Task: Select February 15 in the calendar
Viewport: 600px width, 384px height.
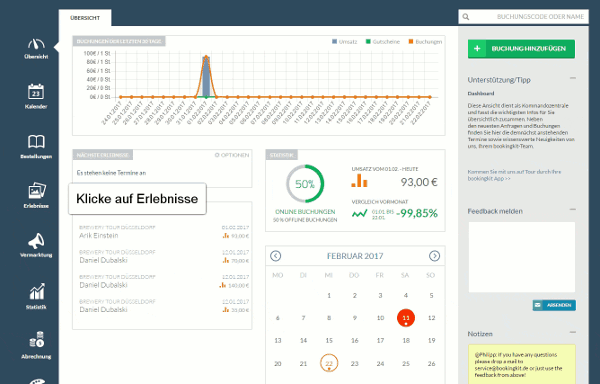Action: pyautogui.click(x=329, y=340)
